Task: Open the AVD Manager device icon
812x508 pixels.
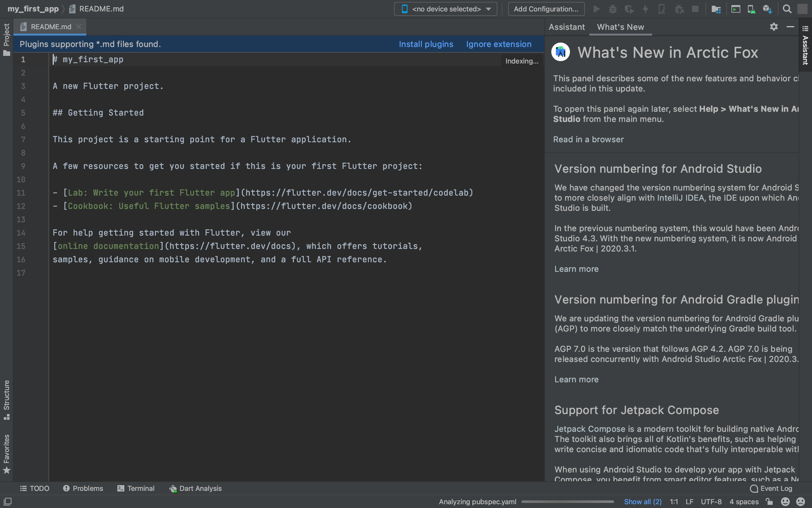Action: pos(752,9)
